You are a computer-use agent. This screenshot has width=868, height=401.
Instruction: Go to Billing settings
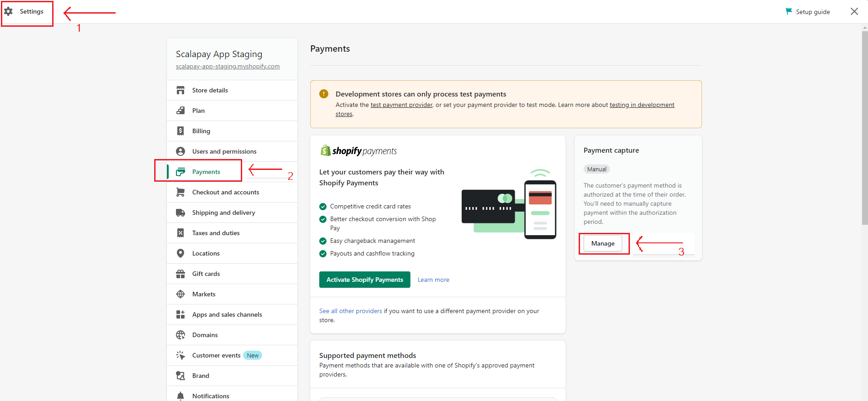(232, 131)
